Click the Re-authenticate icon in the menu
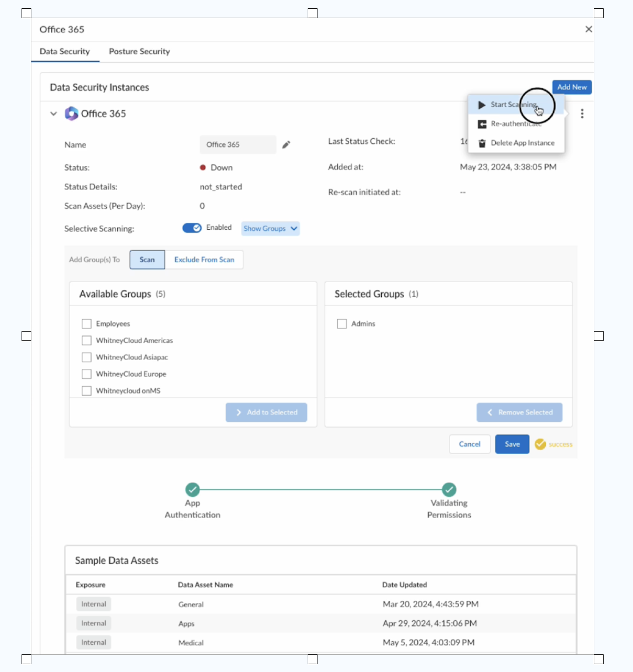 (482, 124)
